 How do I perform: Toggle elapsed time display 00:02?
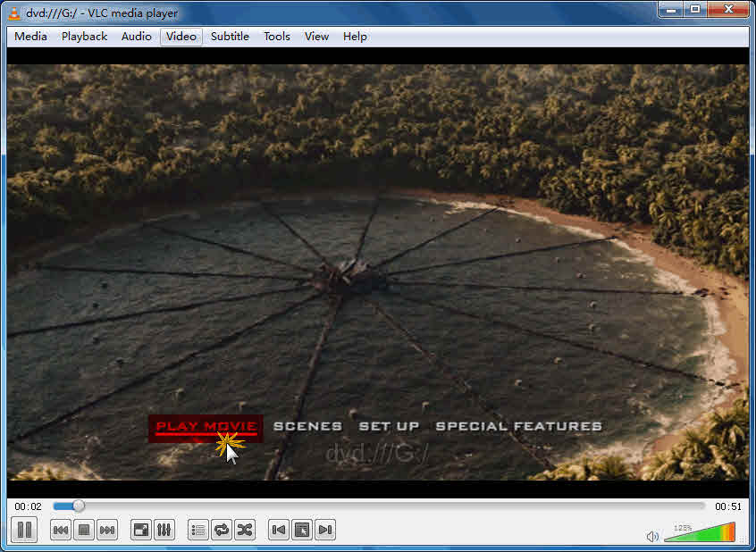click(28, 506)
